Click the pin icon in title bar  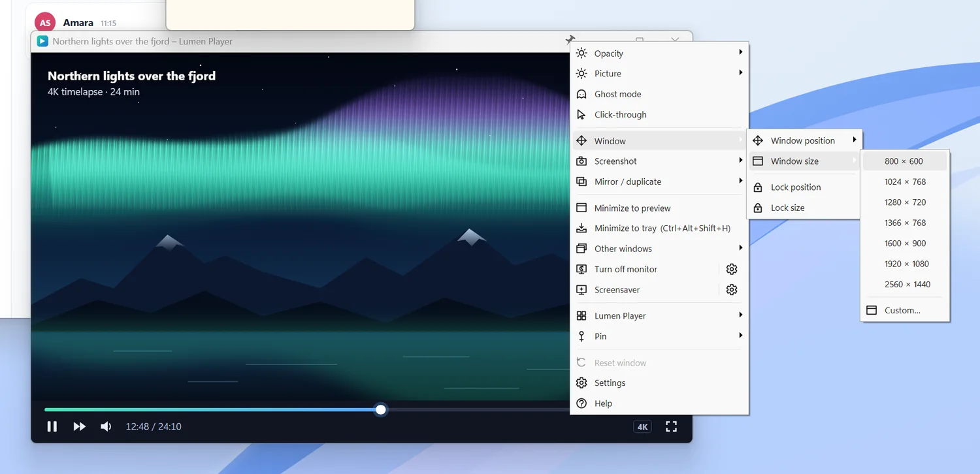(570, 40)
